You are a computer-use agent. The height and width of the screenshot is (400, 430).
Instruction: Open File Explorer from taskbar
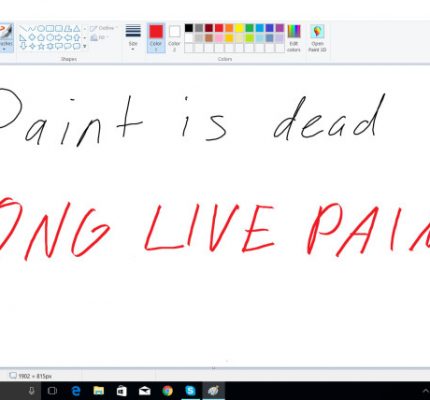click(x=99, y=391)
